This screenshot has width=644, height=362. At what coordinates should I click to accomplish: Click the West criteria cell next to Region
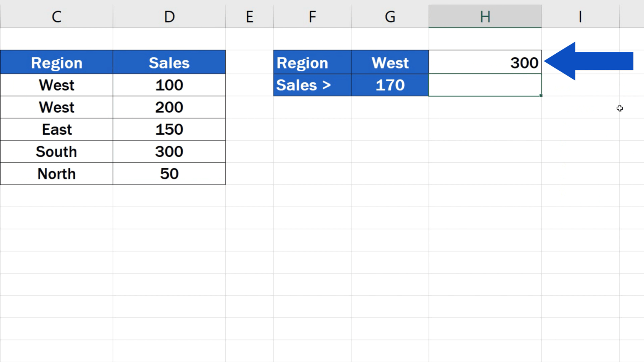tap(389, 62)
